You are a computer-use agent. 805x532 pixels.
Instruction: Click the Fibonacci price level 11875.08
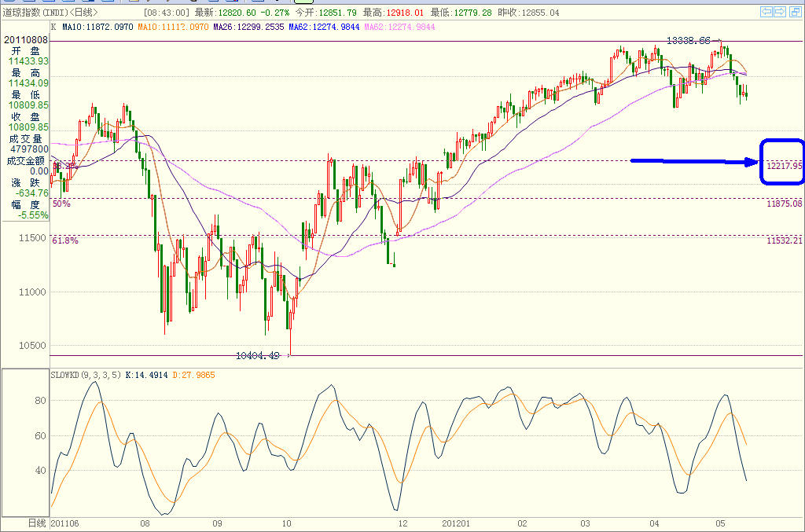(x=784, y=204)
